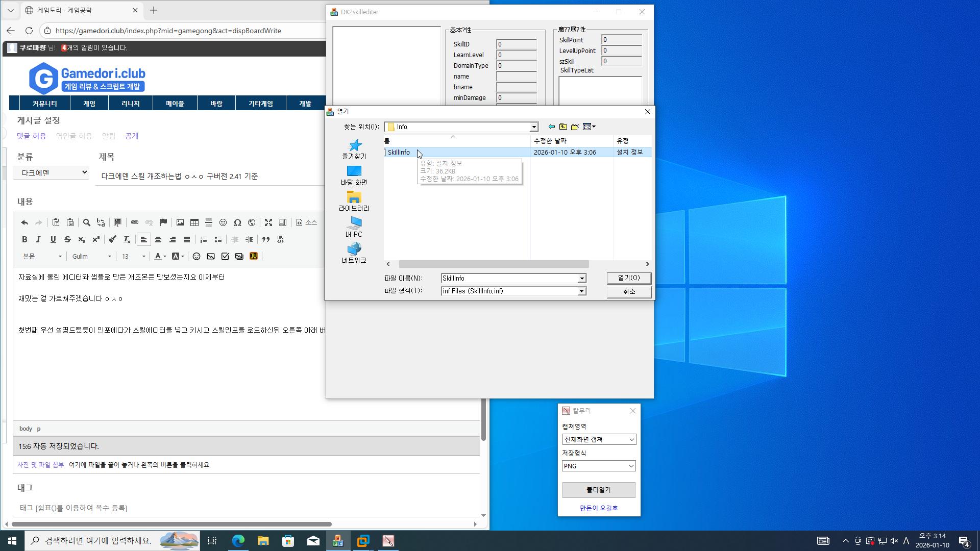Open the 커뮤니티 navigation menu
The width and height of the screenshot is (980, 551).
45,104
